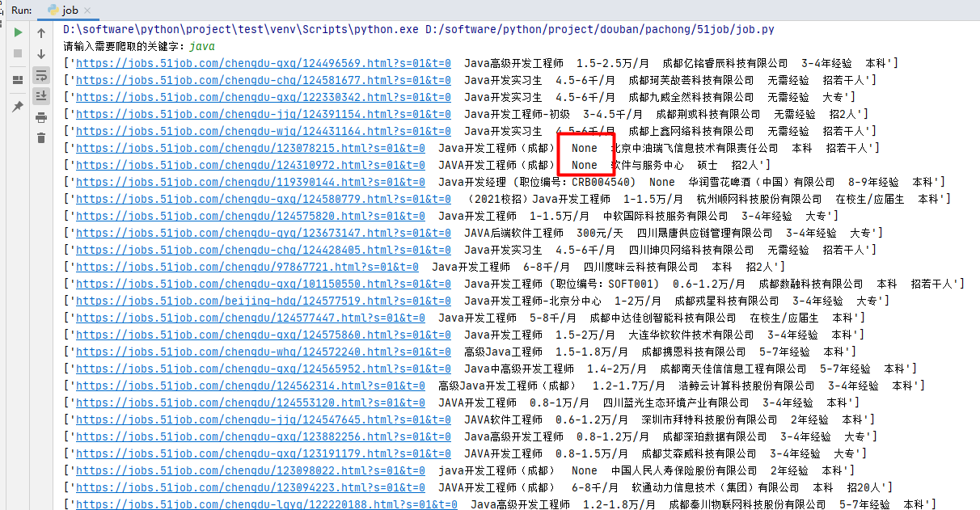Viewport: 980px width, 510px height.
Task: Close the job run tab
Action: [87, 11]
